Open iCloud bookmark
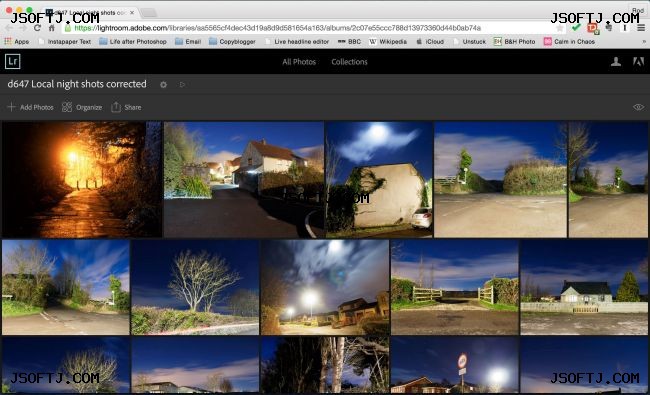This screenshot has height=395, width=650. tap(430, 41)
